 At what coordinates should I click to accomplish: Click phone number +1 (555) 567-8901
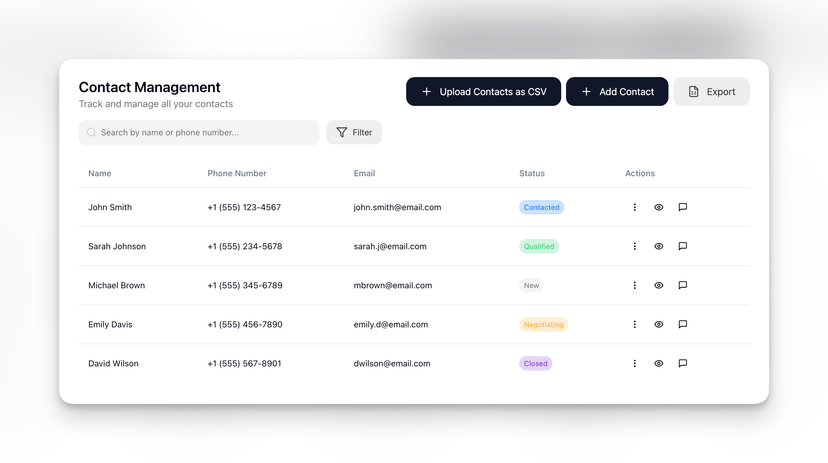coord(244,363)
